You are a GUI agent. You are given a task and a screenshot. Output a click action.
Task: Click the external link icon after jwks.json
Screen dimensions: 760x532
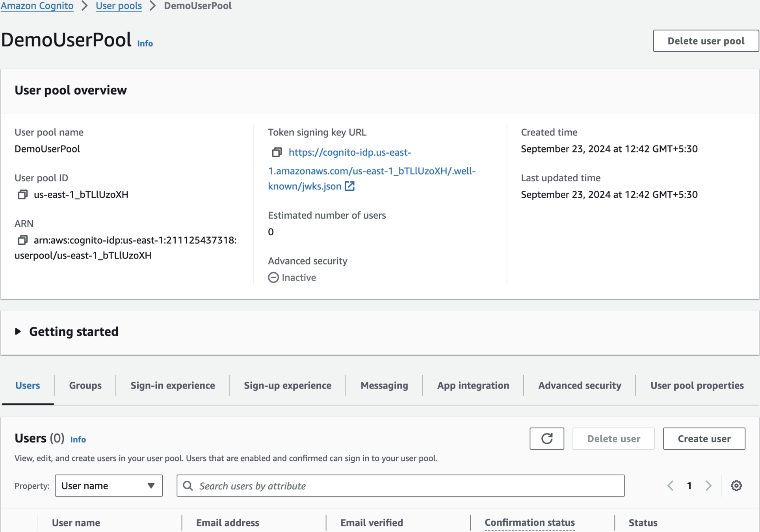[349, 186]
